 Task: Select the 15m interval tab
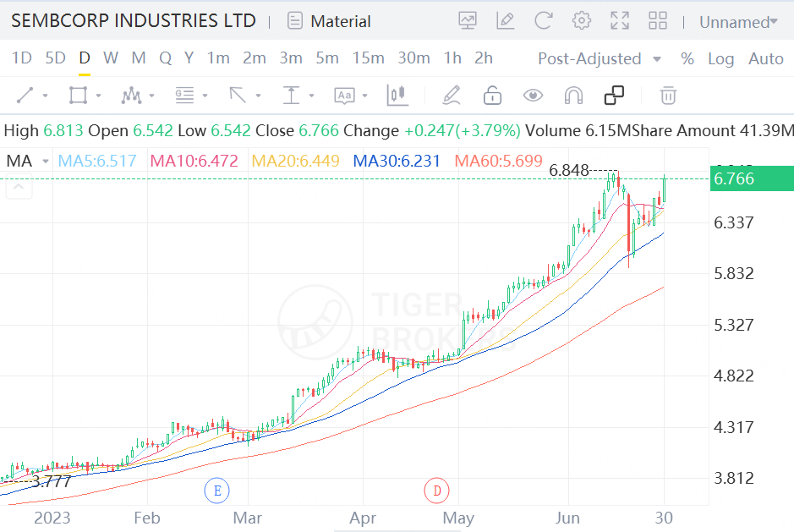pyautogui.click(x=368, y=58)
